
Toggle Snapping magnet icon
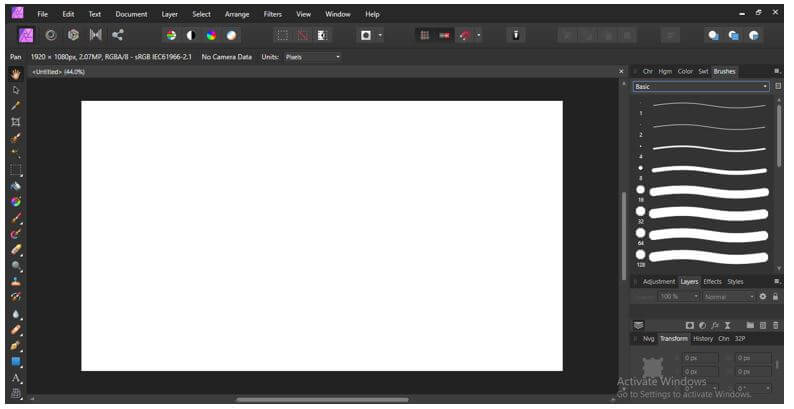pyautogui.click(x=465, y=35)
